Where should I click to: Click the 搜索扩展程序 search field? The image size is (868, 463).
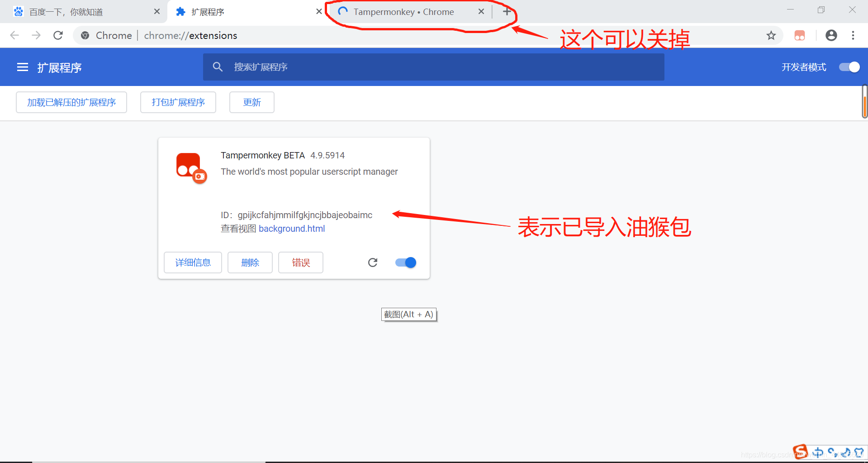point(434,67)
